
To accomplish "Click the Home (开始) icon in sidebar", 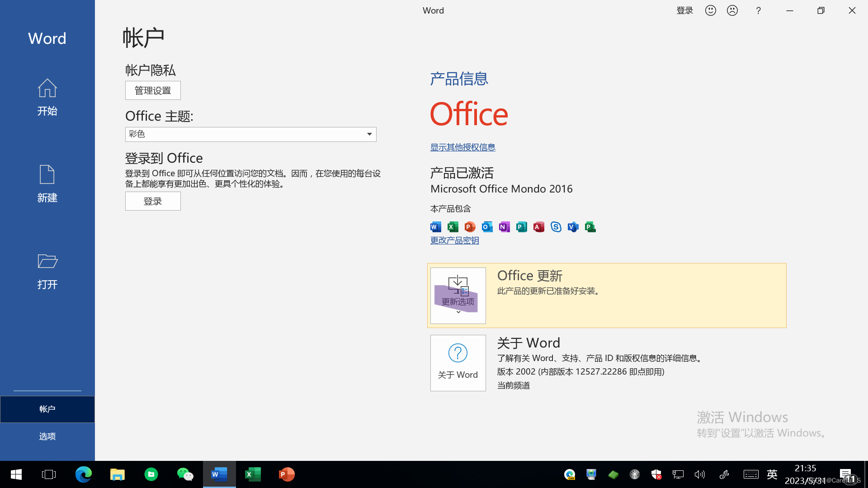I will (47, 89).
